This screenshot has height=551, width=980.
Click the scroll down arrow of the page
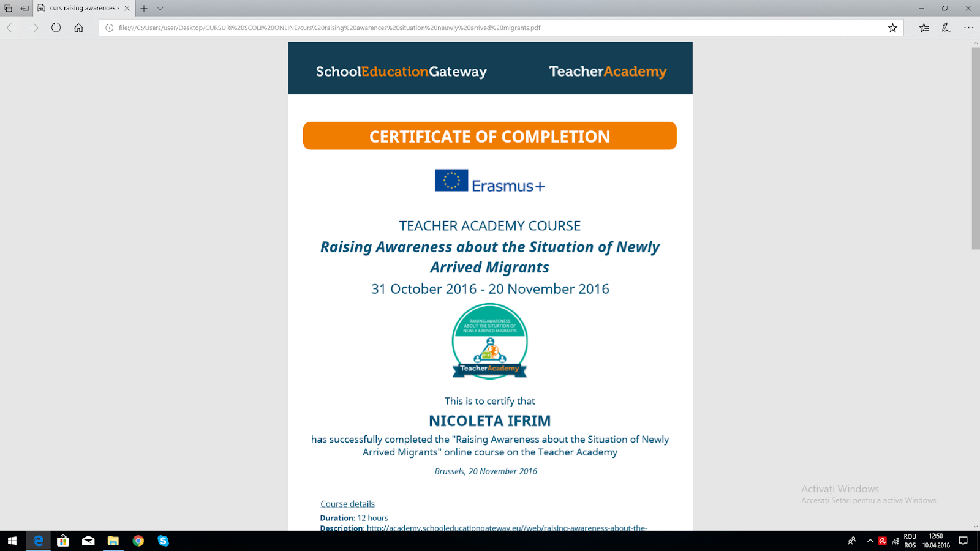(x=975, y=526)
